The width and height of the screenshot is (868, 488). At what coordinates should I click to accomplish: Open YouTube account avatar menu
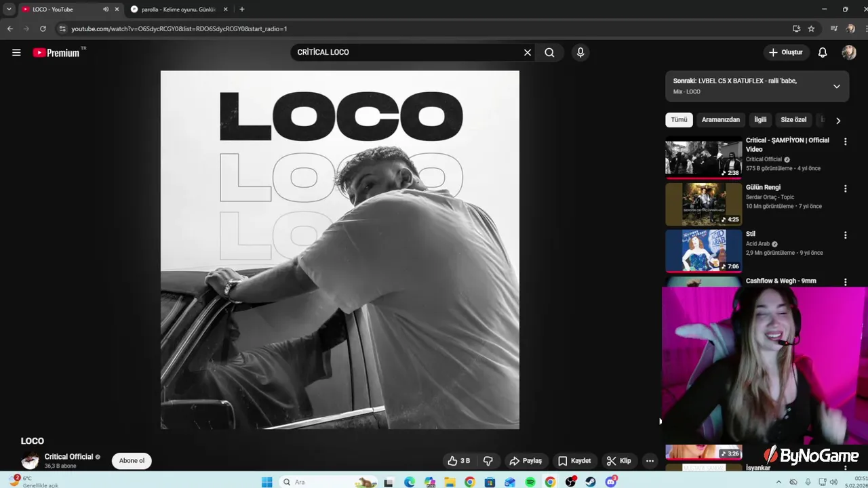click(849, 52)
